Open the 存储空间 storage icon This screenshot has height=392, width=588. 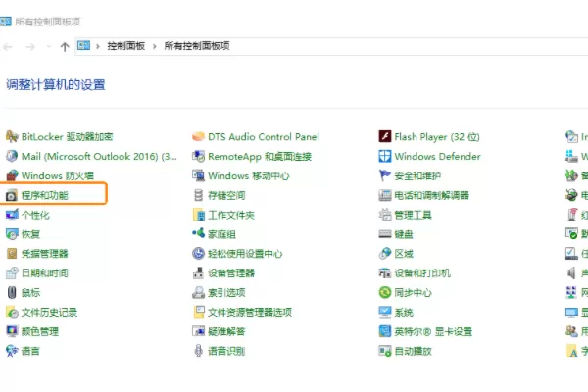(198, 195)
